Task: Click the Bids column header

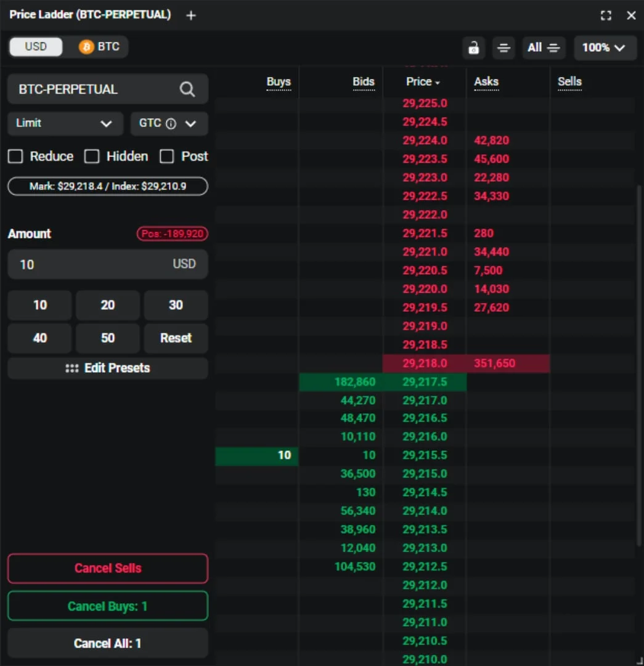Action: (364, 81)
